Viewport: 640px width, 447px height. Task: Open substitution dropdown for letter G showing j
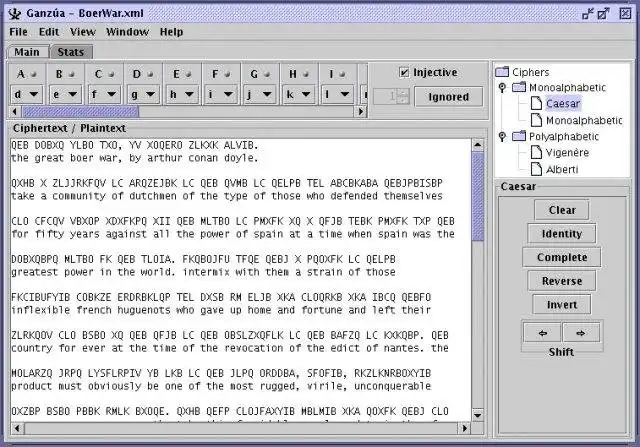click(260, 94)
